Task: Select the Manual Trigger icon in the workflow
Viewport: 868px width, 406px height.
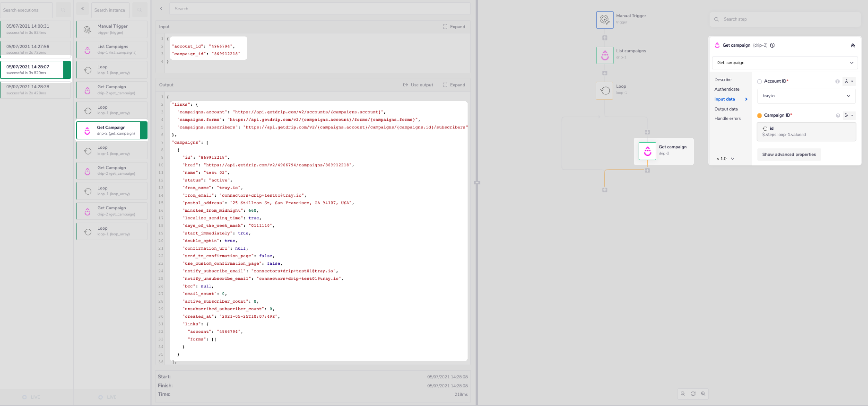Action: tap(604, 20)
